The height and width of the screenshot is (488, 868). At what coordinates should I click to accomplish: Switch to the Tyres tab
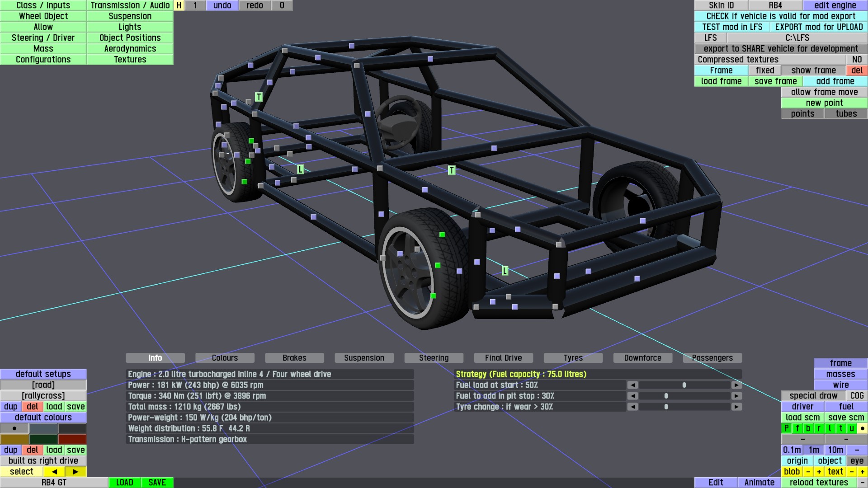573,358
